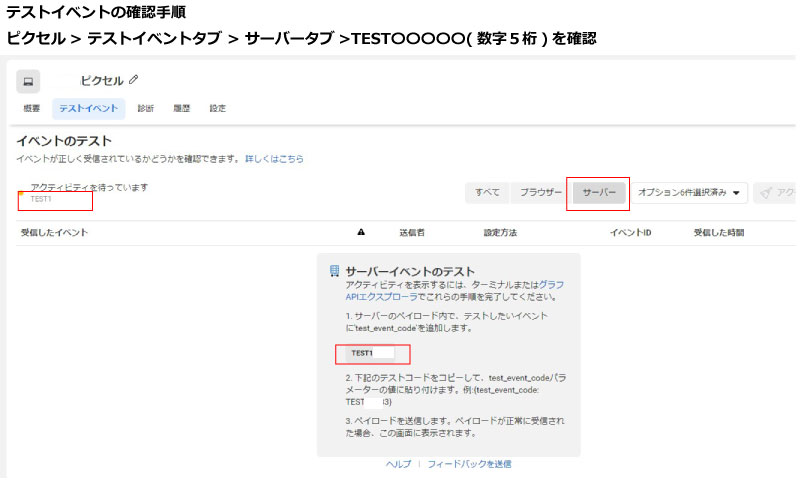Open the 診断 tab
Image resolution: width=800 pixels, height=500 pixels.
tap(145, 108)
